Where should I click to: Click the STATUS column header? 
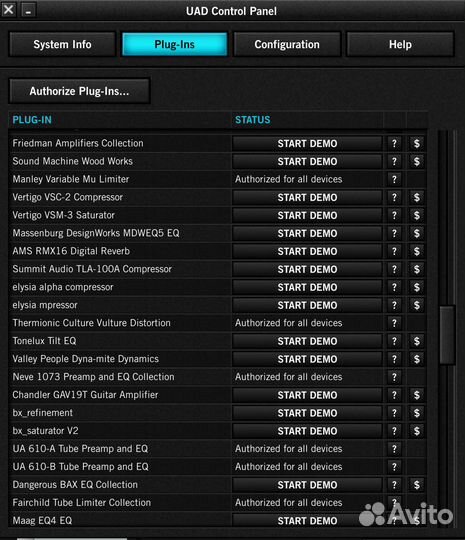252,120
